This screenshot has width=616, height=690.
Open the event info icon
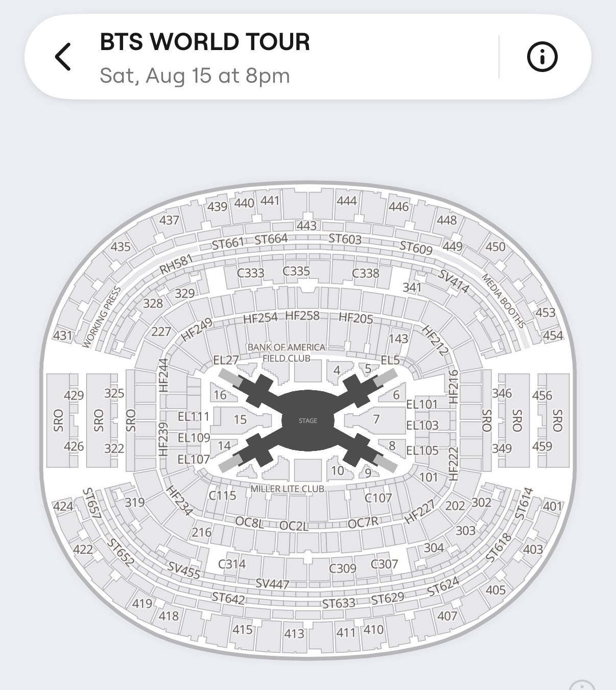pyautogui.click(x=542, y=57)
